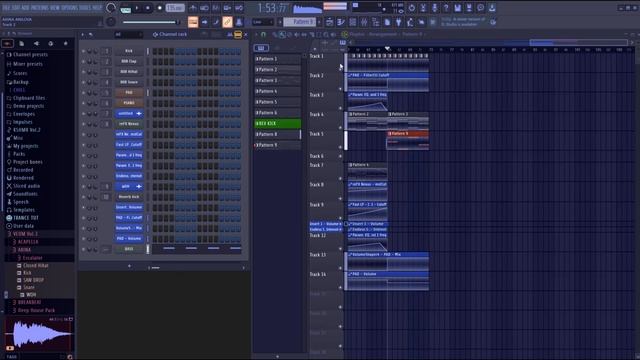The width and height of the screenshot is (640, 360).
Task: Open help with the question mark icon
Action: pos(446,8)
